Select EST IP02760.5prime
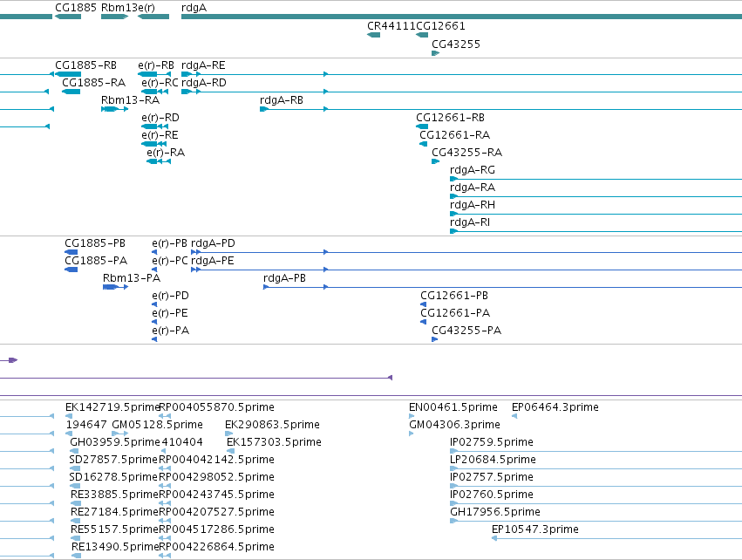The width and height of the screenshot is (742, 560). pyautogui.click(x=492, y=495)
